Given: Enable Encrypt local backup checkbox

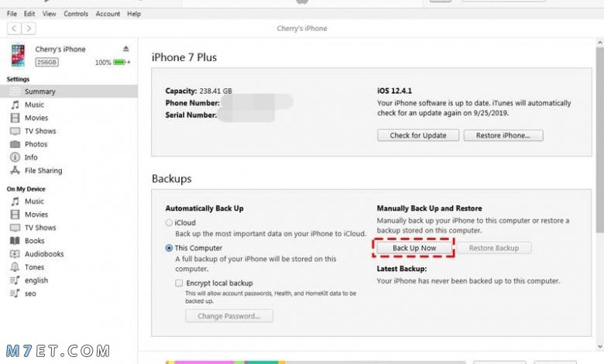Looking at the screenshot, I should coord(179,283).
